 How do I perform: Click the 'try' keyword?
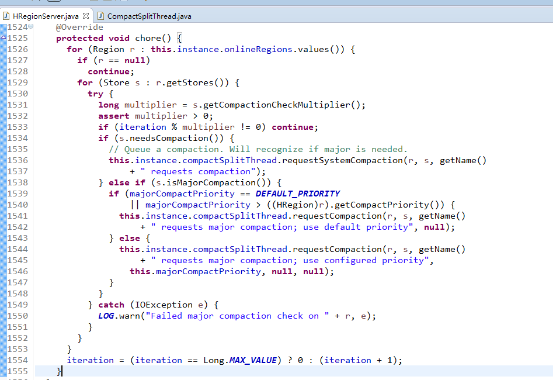[96, 94]
